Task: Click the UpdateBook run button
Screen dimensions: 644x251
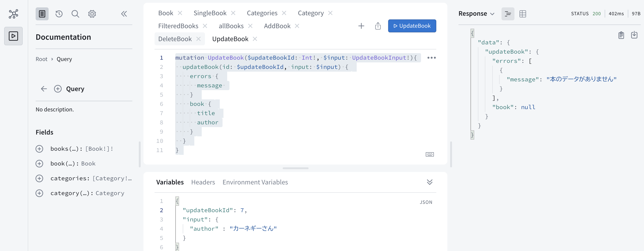Action: [412, 25]
